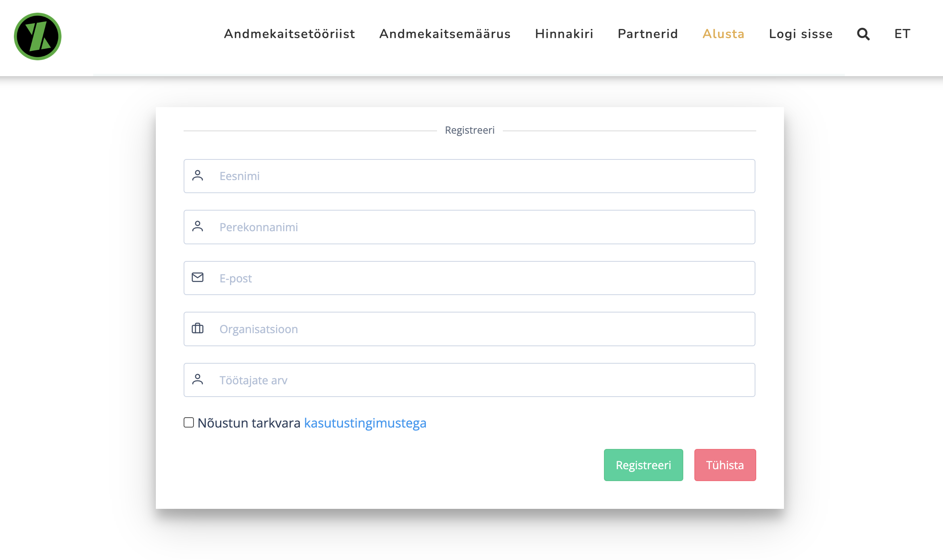
Task: Open the Hinnakiri menu item
Action: 564,34
